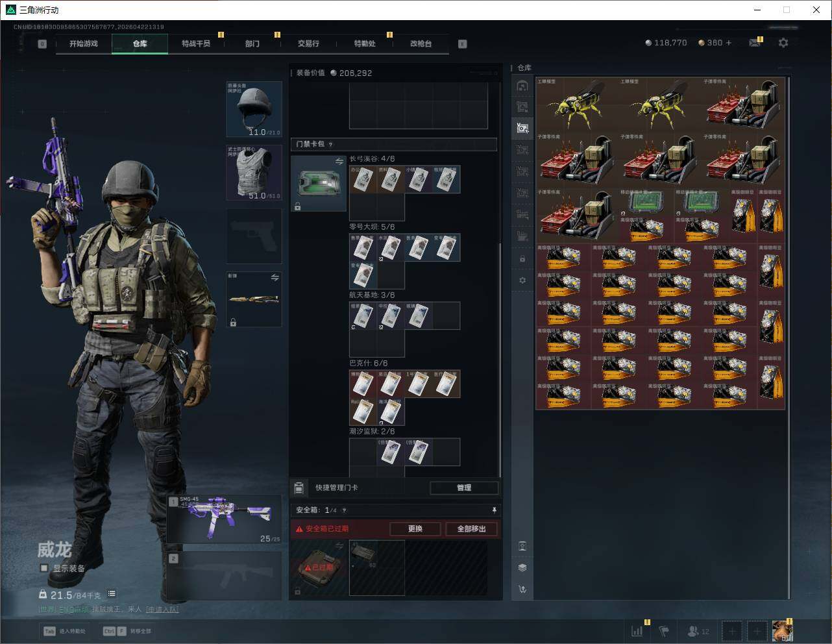Viewport: 832px width, 644px height.
Task: Select the 特勤处 tab
Action: pos(365,43)
